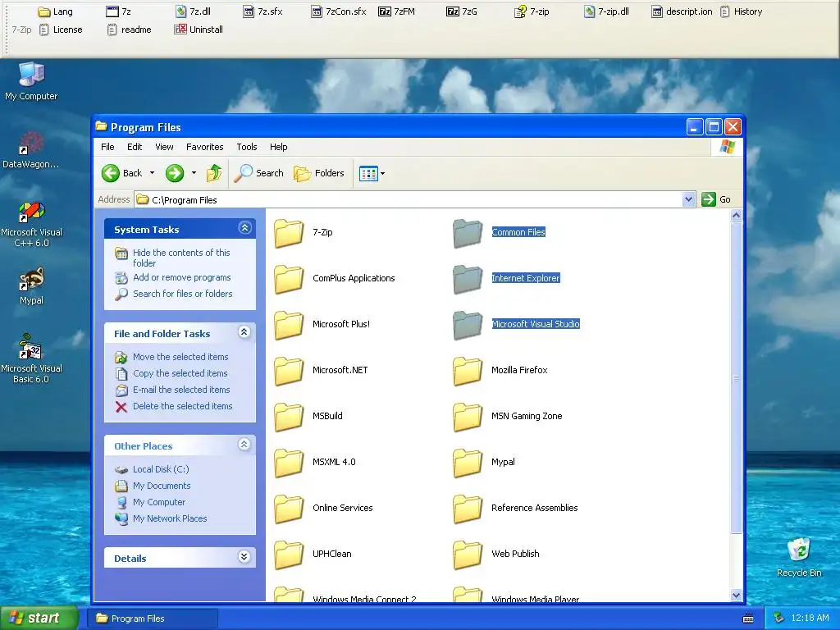Select the Microsoft.NET folder
Viewport: 840px width, 630px height.
tap(321, 370)
